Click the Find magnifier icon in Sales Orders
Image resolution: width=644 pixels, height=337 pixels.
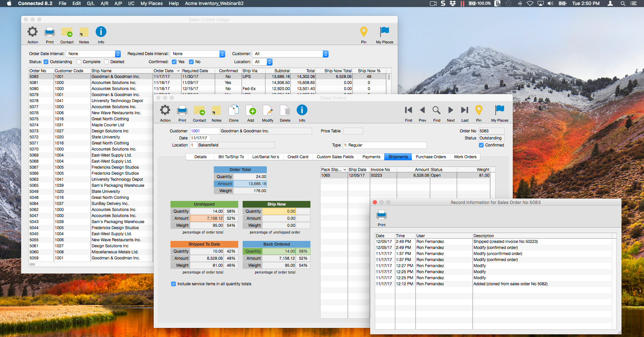click(x=436, y=110)
